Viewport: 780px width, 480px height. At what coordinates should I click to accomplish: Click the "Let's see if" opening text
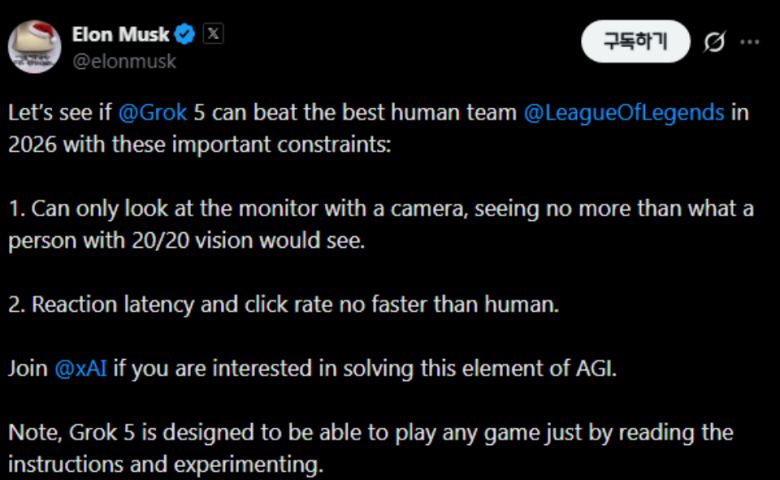coord(60,112)
